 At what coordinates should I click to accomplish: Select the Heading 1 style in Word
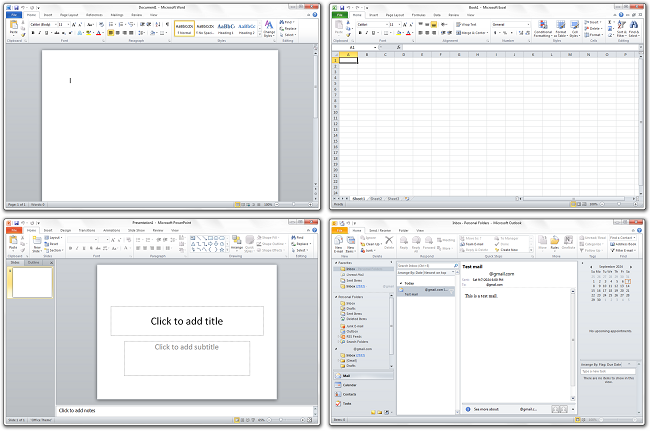226,28
